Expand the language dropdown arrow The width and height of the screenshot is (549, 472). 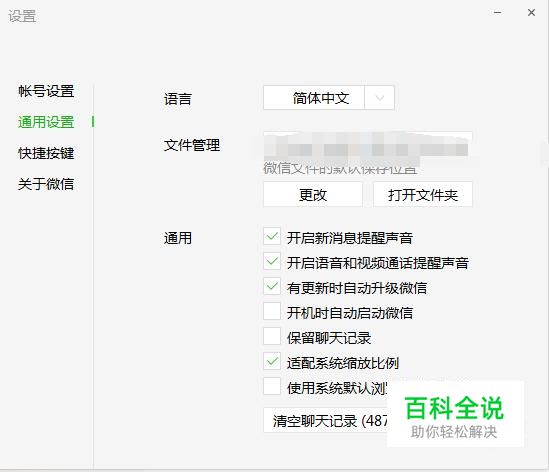click(380, 98)
